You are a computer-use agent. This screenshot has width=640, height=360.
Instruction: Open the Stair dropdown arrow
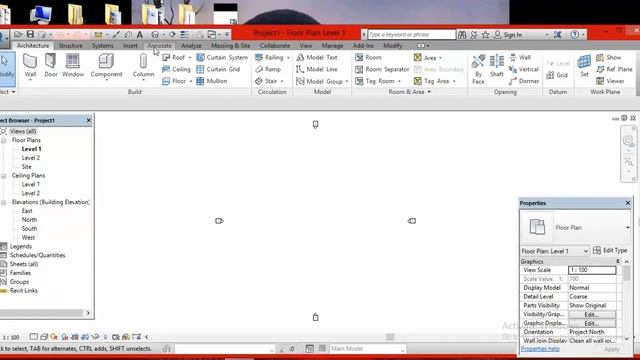pyautogui.click(x=282, y=82)
